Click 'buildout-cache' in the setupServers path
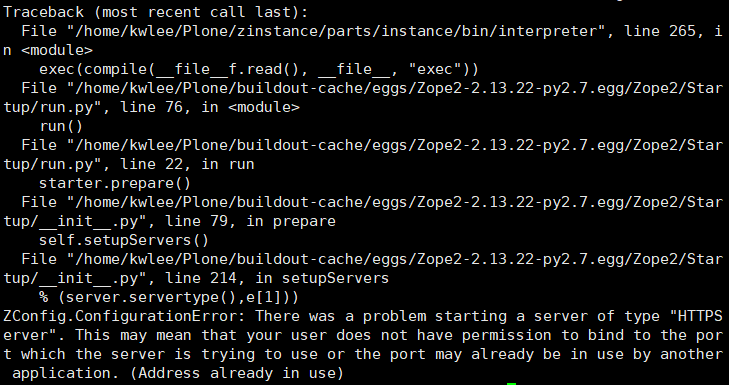Viewport: 729px width, 385px height. point(299,259)
